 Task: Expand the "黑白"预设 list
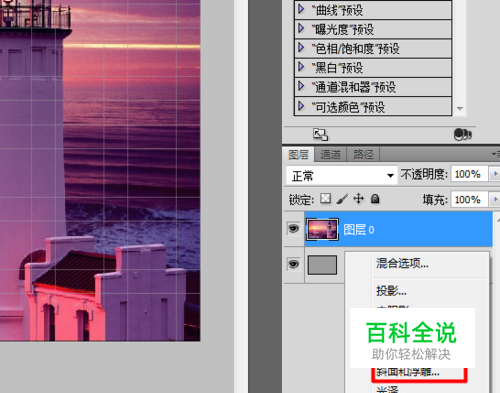(301, 67)
